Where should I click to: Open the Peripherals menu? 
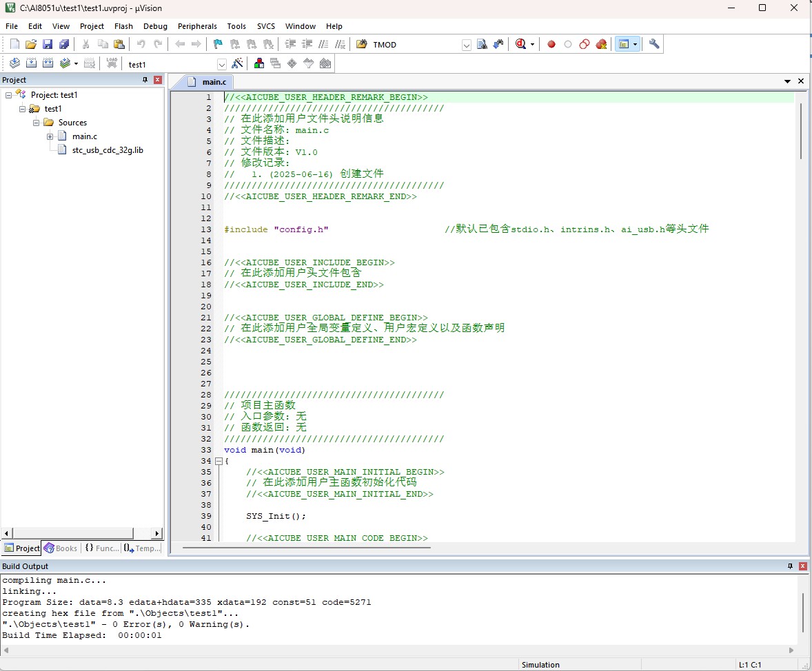click(197, 26)
